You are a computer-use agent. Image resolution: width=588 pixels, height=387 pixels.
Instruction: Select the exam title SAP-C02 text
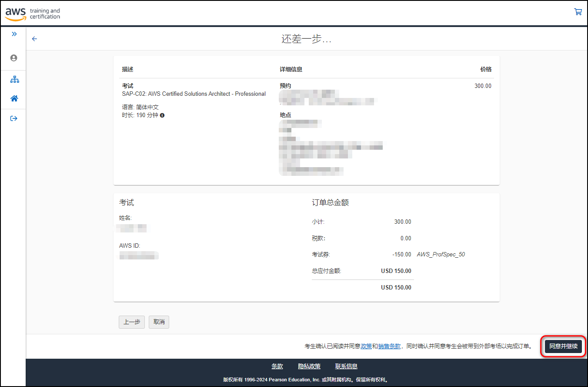(x=194, y=94)
